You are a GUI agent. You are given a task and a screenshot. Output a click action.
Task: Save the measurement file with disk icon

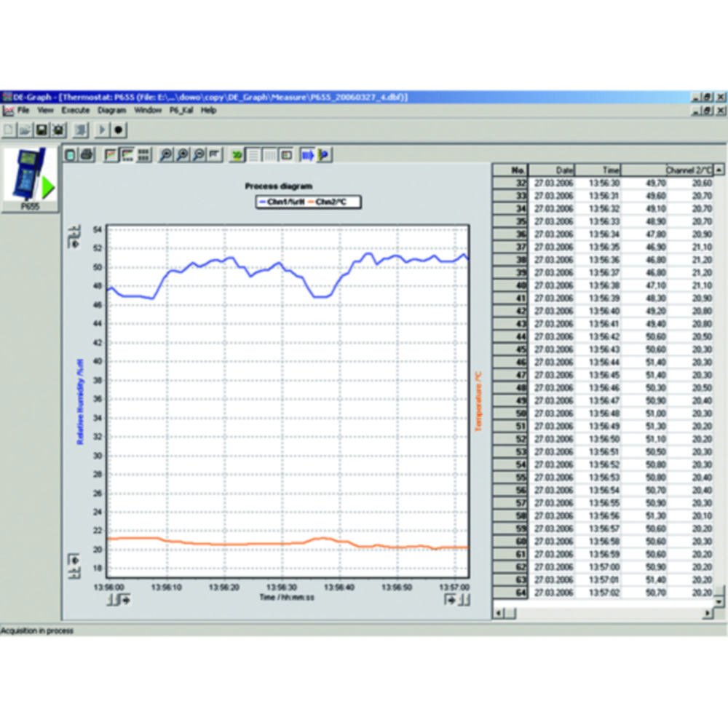click(x=40, y=130)
